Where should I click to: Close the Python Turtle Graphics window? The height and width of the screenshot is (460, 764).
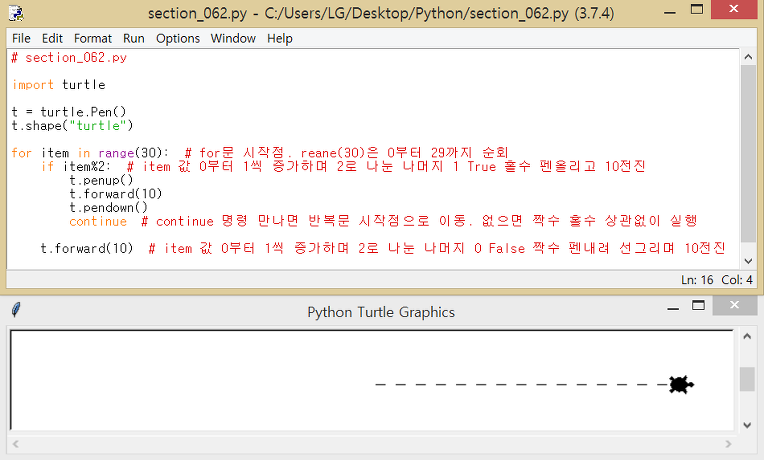(734, 305)
